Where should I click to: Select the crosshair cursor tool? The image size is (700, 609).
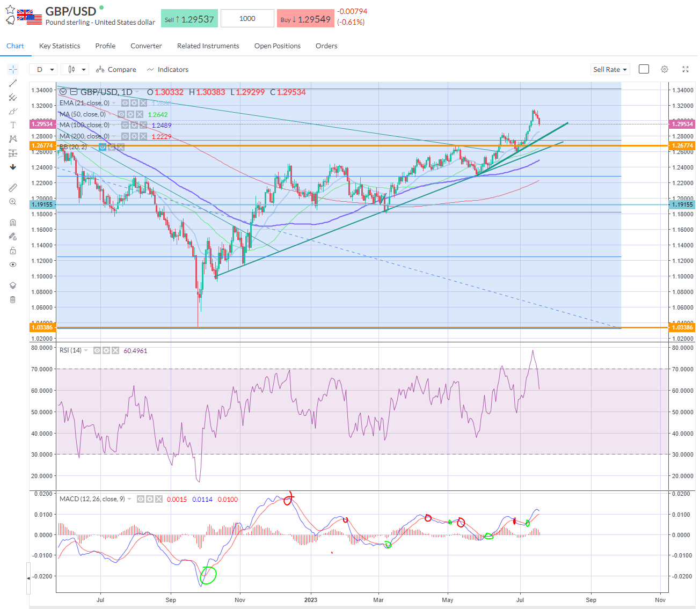13,69
